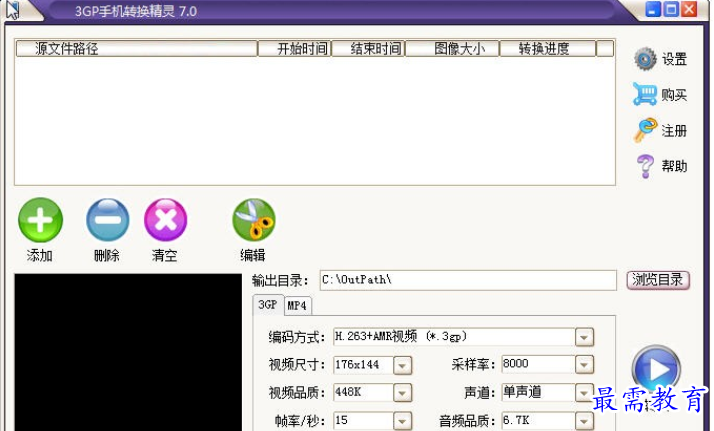Expand the audio channel (单声道) dropdown

click(584, 393)
